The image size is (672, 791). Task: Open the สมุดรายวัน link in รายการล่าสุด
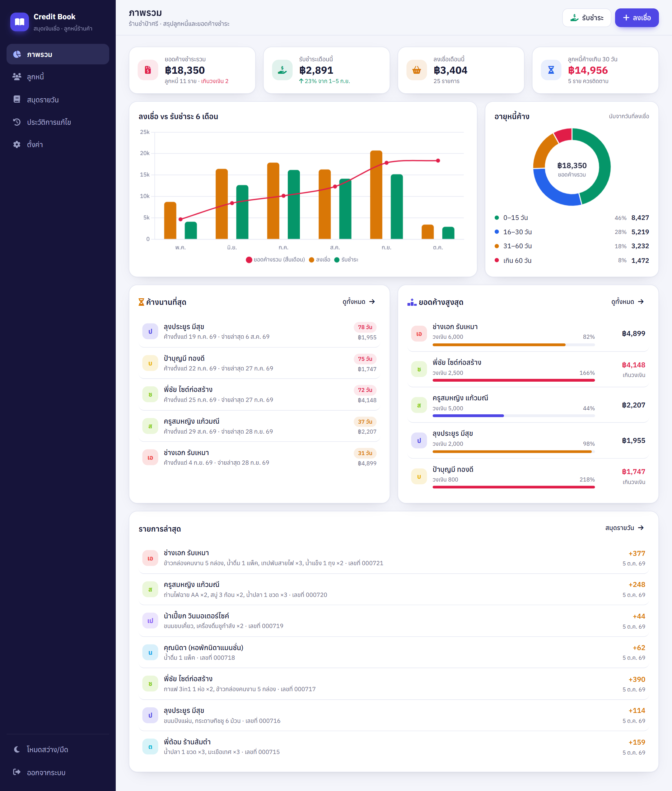pos(625,528)
